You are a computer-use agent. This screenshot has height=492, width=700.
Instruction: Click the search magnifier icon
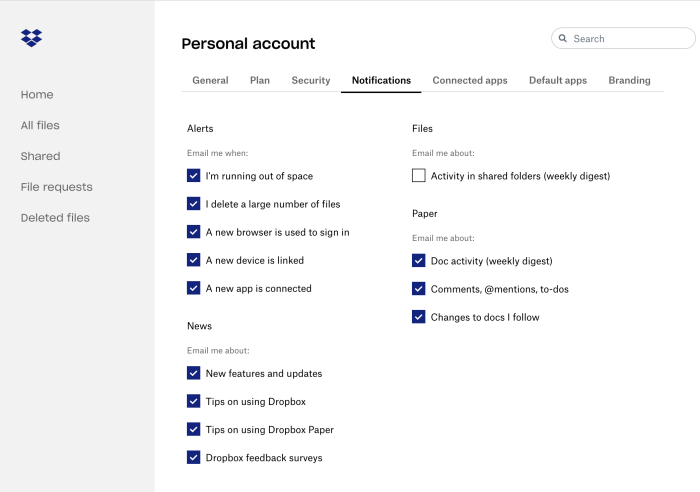pos(563,38)
